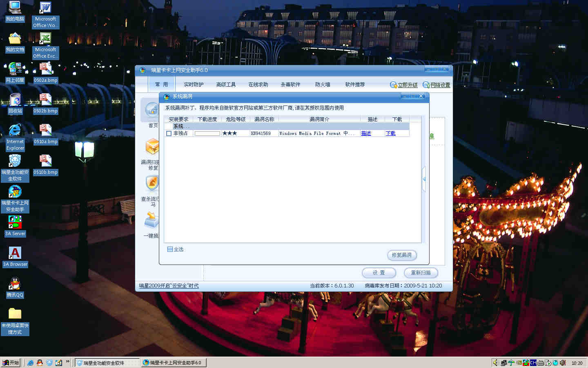Switch to the 防火墙 tab
The image size is (588, 368).
point(323,85)
